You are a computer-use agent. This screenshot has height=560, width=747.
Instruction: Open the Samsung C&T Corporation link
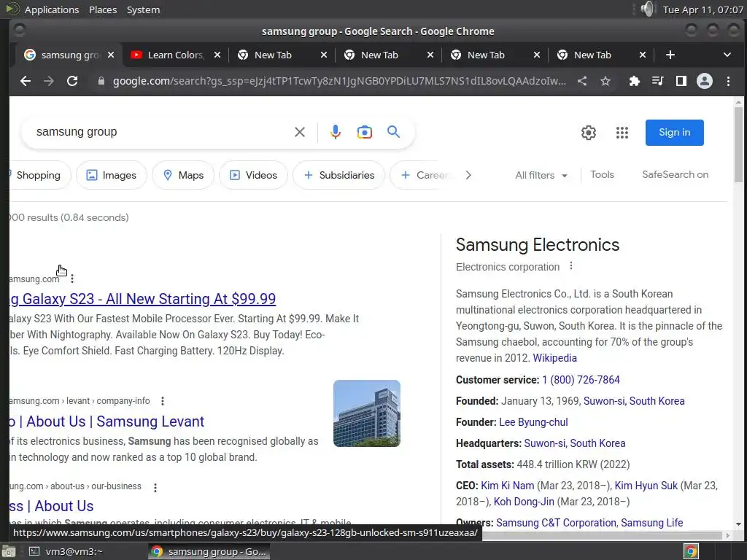557,523
